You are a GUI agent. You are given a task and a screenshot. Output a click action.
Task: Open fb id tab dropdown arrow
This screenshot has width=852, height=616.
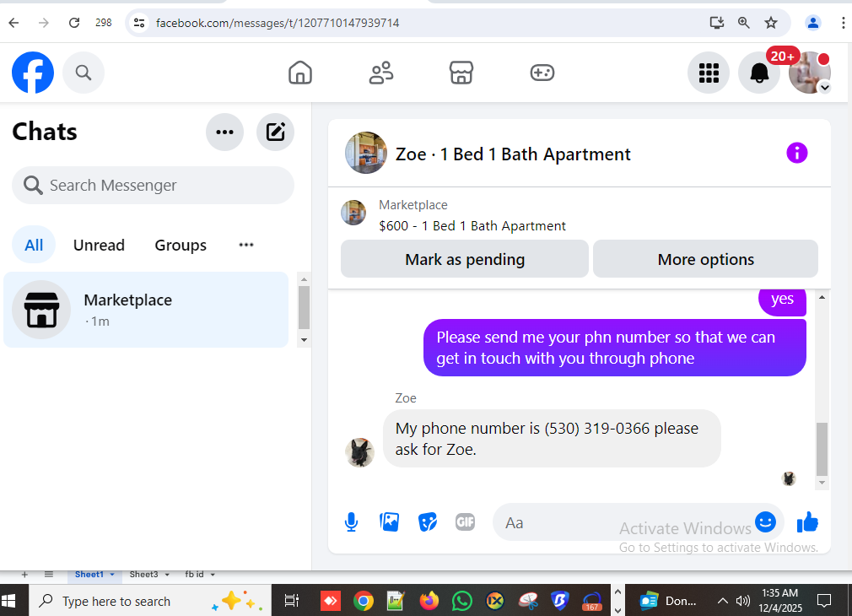point(213,575)
